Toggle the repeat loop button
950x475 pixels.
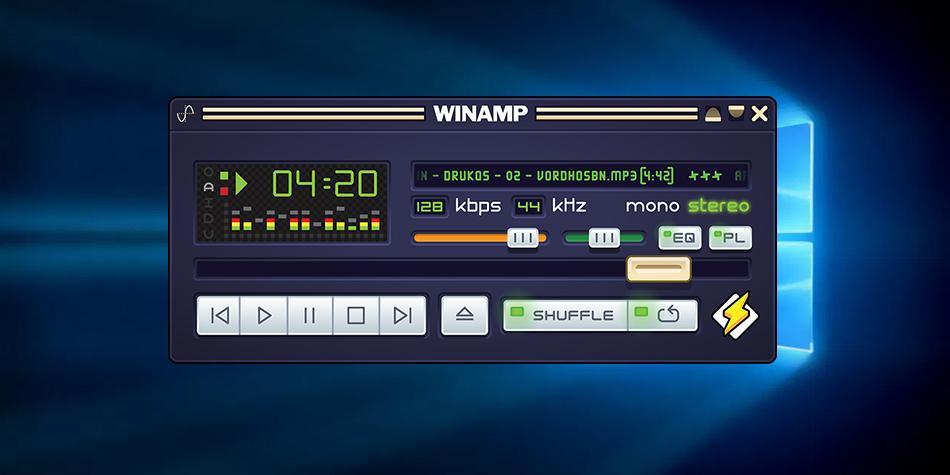663,315
